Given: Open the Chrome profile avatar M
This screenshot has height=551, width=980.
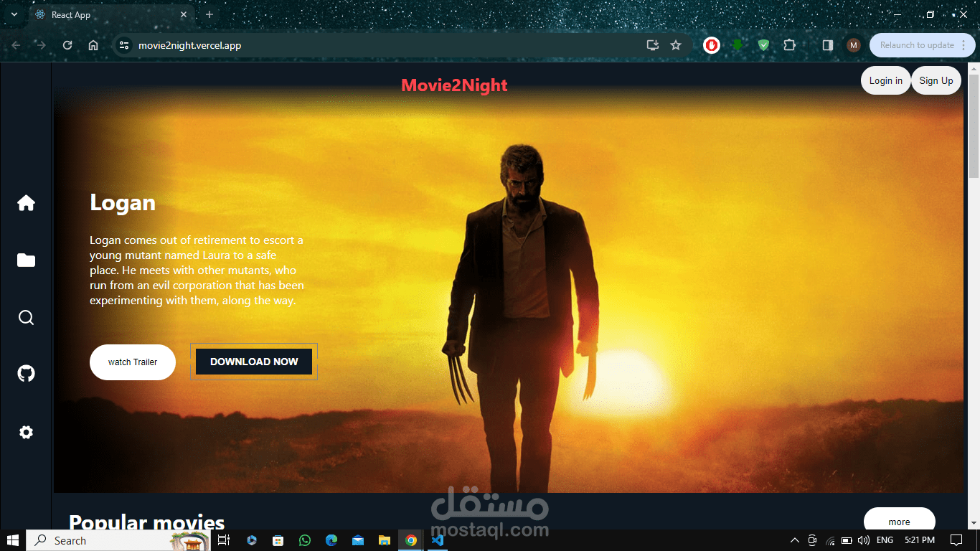Looking at the screenshot, I should click(853, 45).
